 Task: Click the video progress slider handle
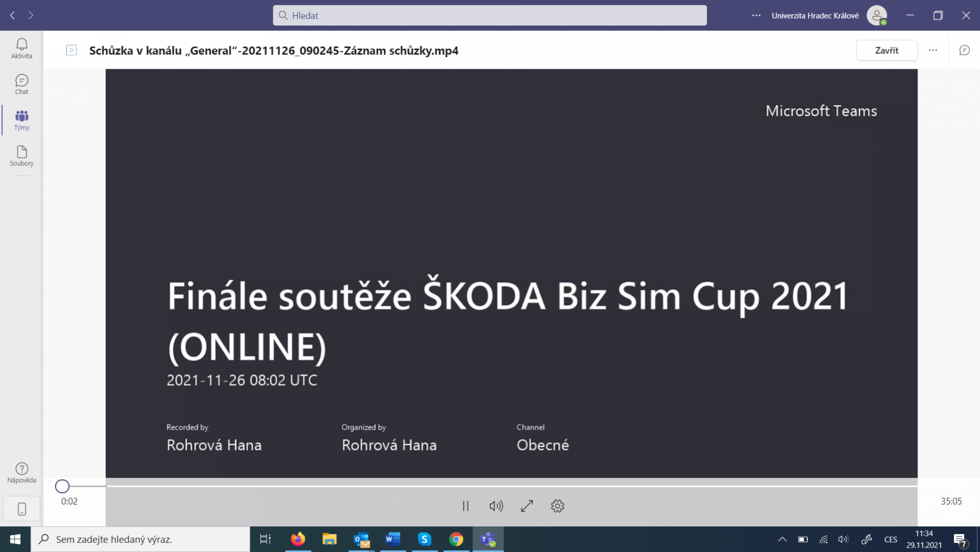62,486
